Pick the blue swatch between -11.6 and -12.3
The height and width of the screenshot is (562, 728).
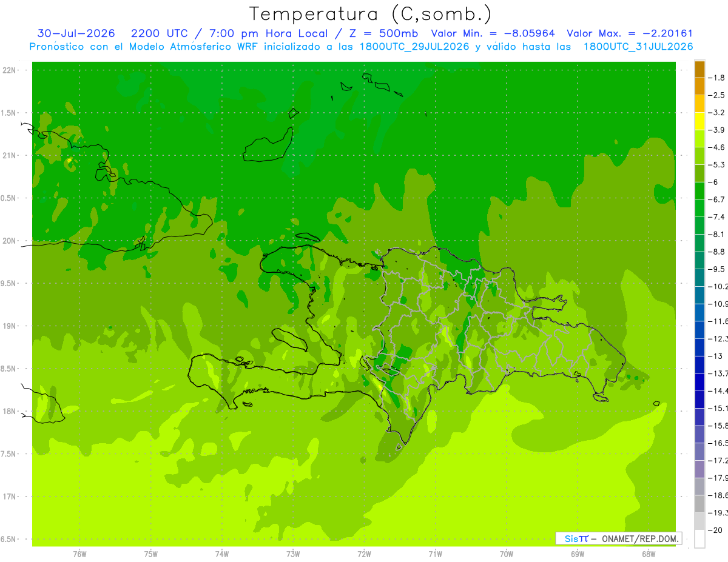699,329
